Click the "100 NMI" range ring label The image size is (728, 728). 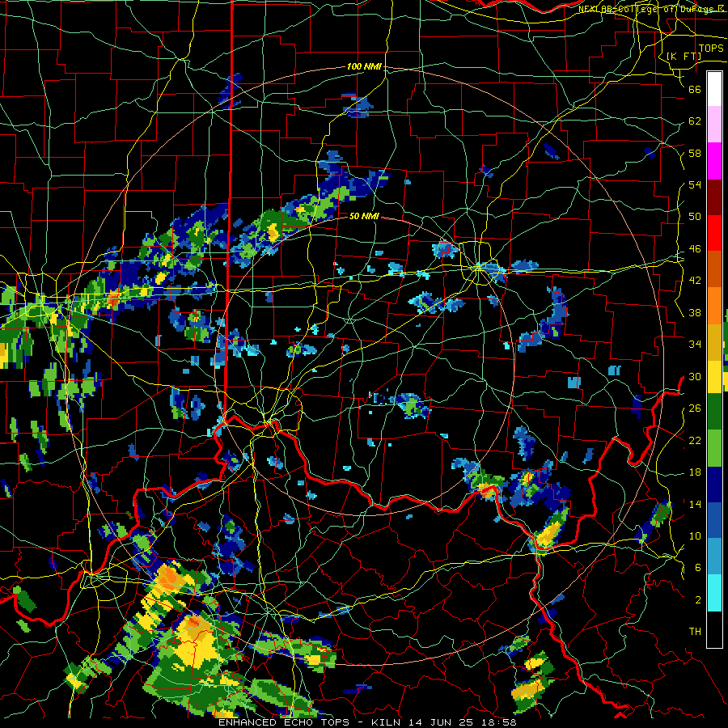(x=364, y=66)
